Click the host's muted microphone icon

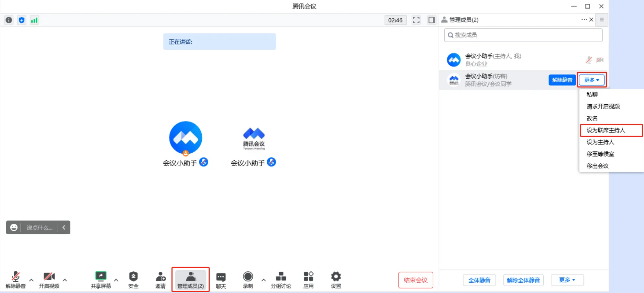point(589,60)
